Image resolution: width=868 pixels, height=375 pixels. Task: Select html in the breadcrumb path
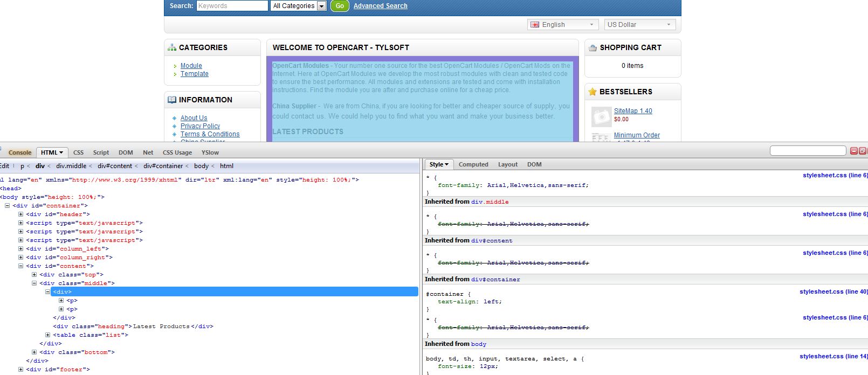[x=226, y=166]
